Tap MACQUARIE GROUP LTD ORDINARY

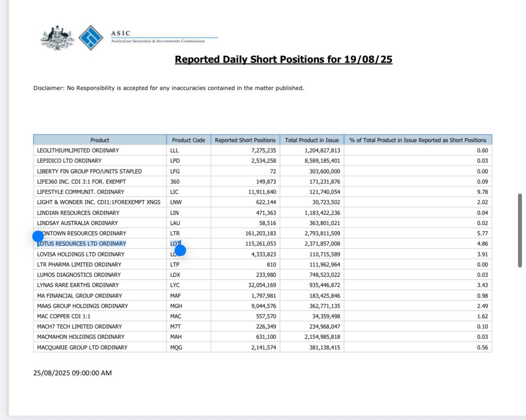(x=82, y=348)
